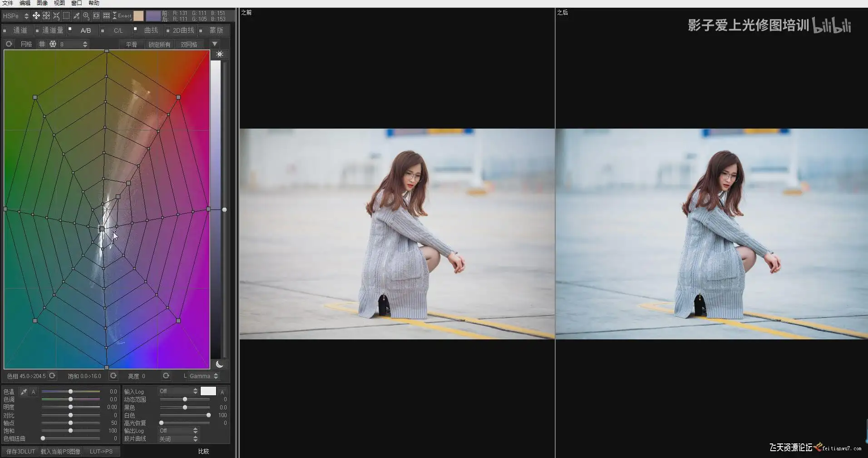Toggle 平滑 smoothing option
This screenshot has height=458, width=868.
coord(132,44)
